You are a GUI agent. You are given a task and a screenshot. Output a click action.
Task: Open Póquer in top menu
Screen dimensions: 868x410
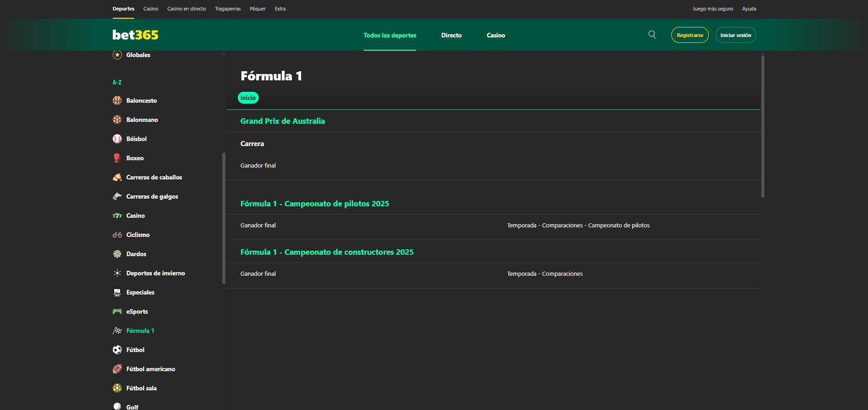point(258,9)
